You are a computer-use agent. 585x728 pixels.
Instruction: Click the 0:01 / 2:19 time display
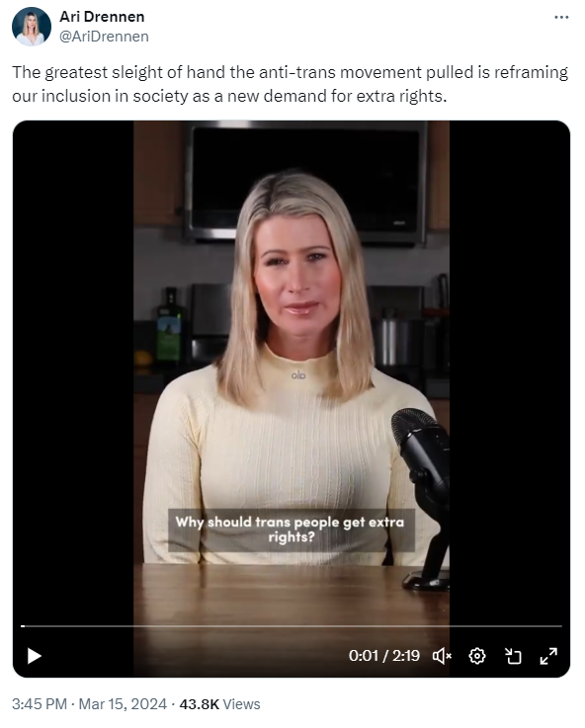tap(384, 656)
